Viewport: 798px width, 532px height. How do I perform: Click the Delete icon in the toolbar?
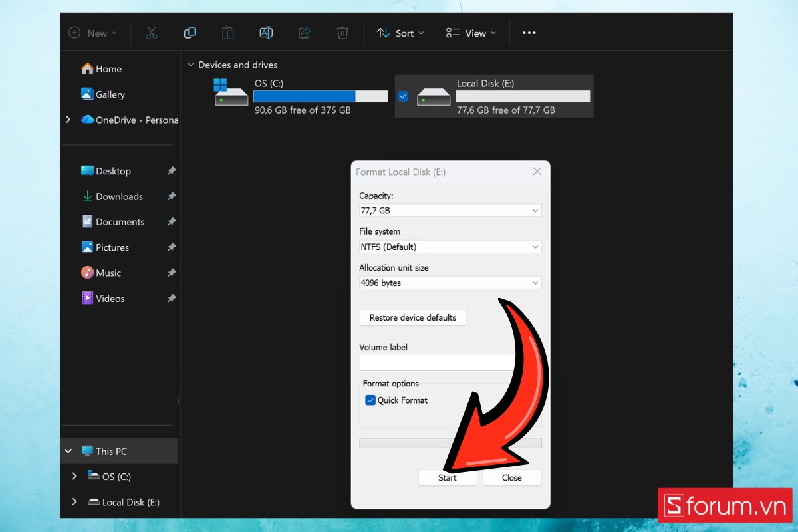pos(342,32)
